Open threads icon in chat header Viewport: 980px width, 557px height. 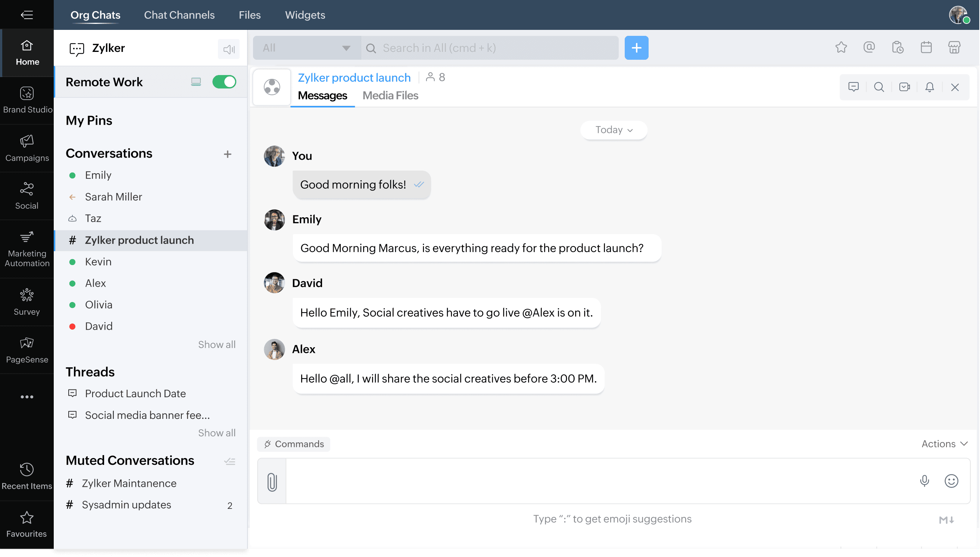pos(853,87)
